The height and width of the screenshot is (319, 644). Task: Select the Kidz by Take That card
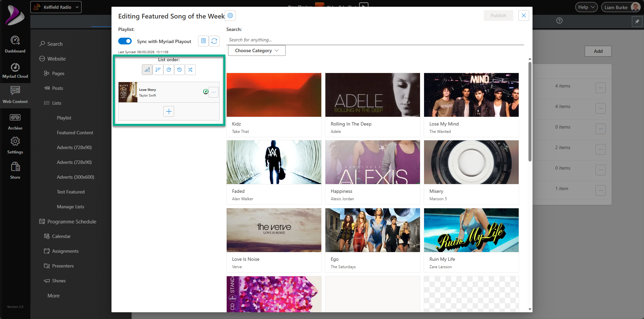pos(274,105)
